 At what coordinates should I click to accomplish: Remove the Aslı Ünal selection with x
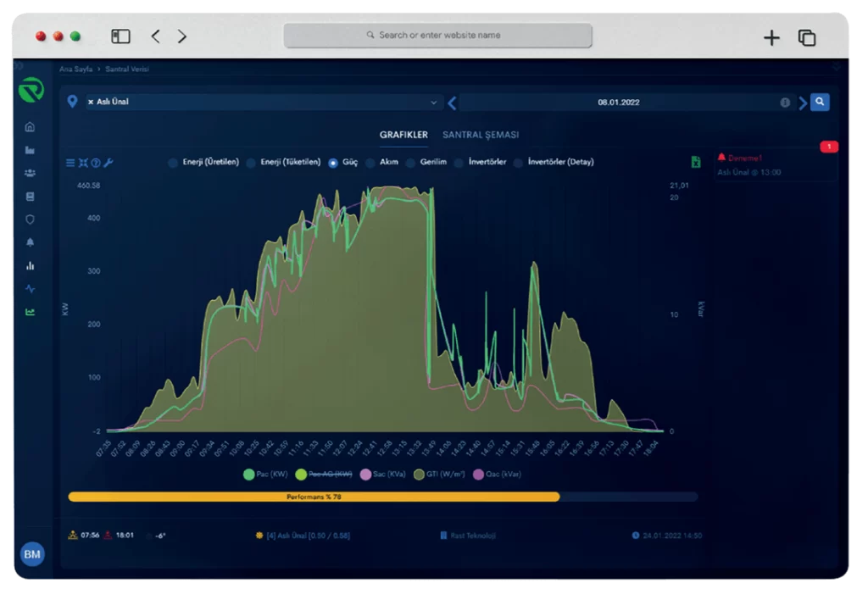[91, 102]
